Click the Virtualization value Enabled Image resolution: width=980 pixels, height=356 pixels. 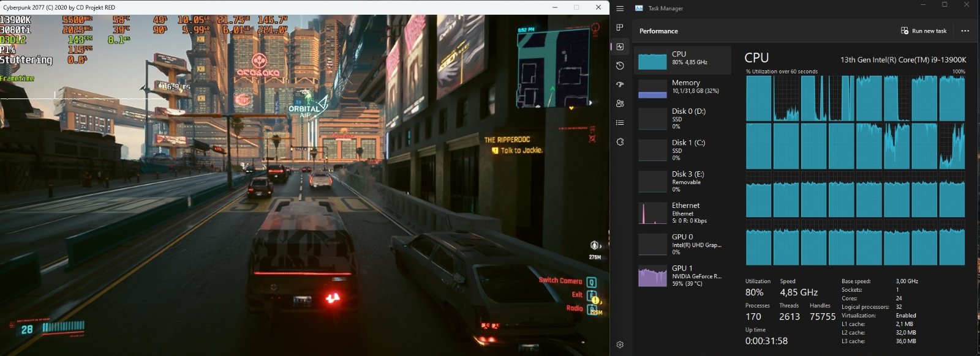(906, 316)
